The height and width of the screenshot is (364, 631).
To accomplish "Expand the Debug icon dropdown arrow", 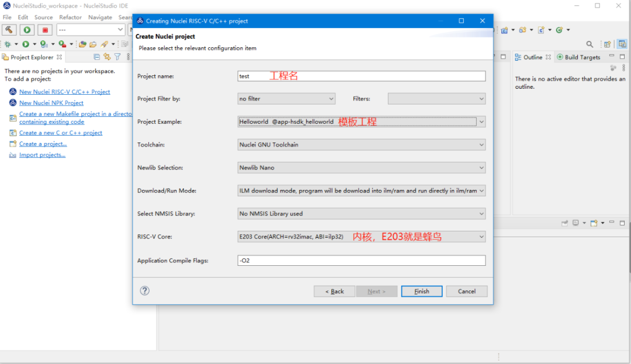I will coord(16,44).
